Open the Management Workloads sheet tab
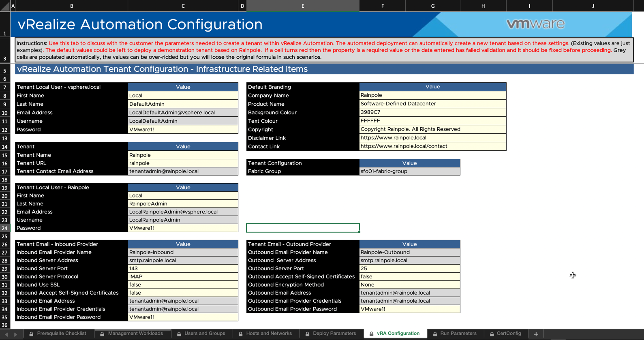Screen dimensions: 644x340 tap(135, 334)
